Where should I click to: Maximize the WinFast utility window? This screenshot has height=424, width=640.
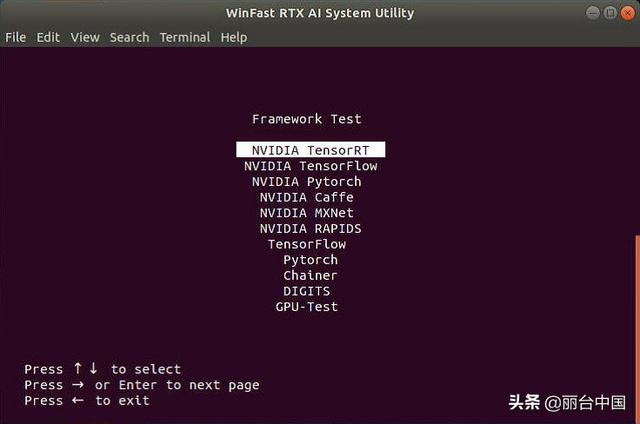[610, 13]
